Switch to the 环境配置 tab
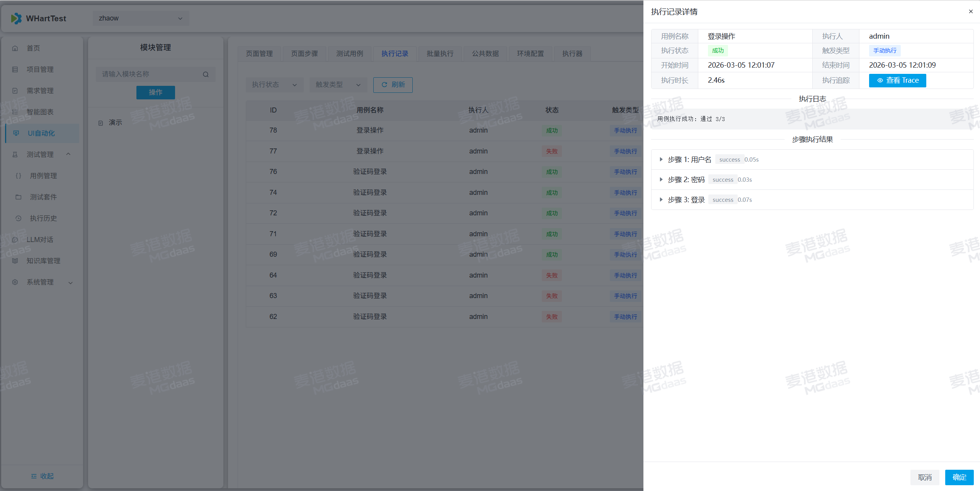980x491 pixels. pos(530,54)
